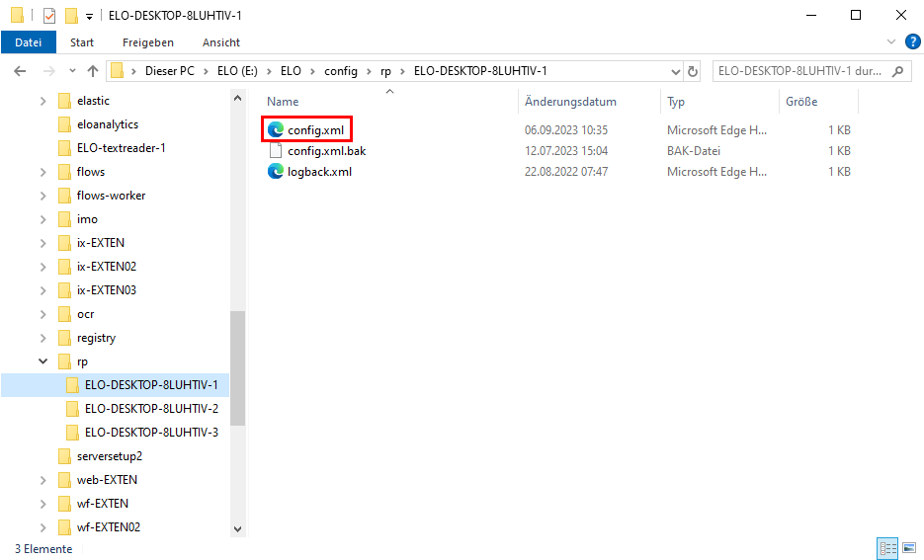Expand the web-EXTEN folder node

coord(42,480)
